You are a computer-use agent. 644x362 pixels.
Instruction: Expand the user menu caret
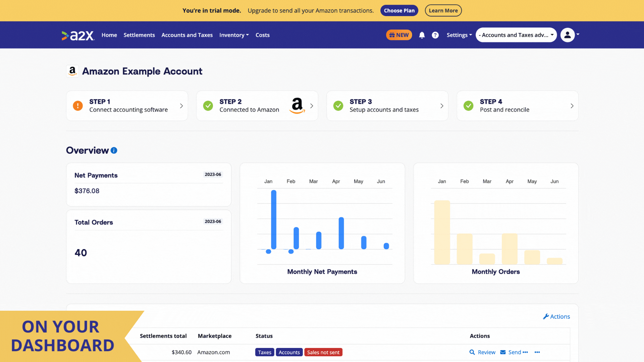coord(578,35)
